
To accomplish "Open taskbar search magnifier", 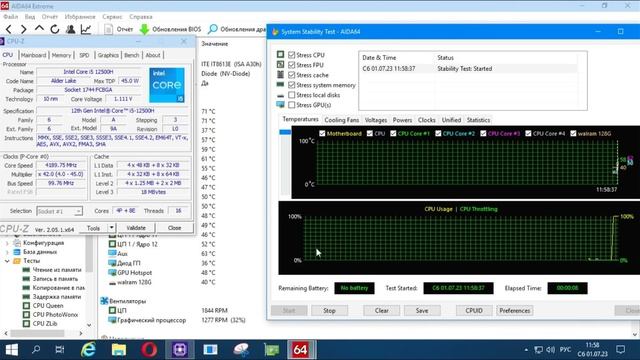I will [36, 350].
